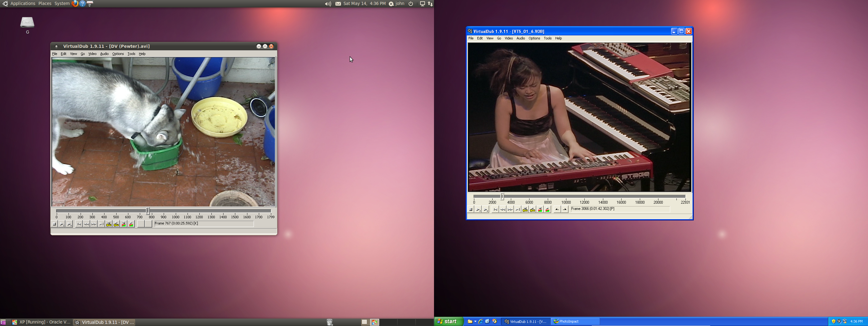The image size is (868, 326).
Task: Switch to PhotoImpact in XP taskbar
Action: tap(575, 322)
